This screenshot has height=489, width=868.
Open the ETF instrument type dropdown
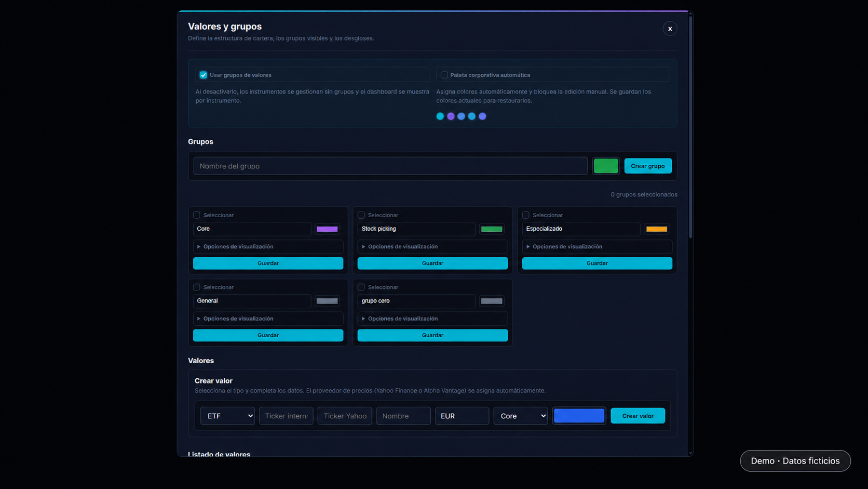[227, 416]
